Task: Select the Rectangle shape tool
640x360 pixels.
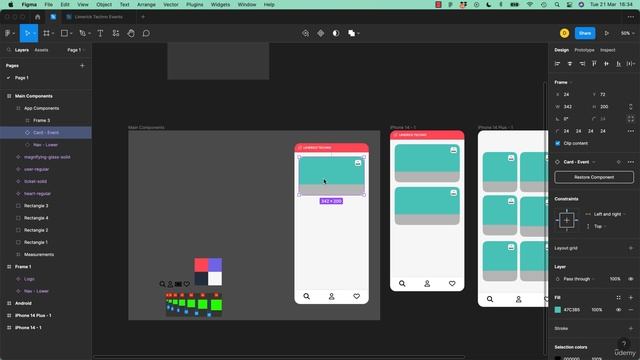Action: (x=64, y=33)
